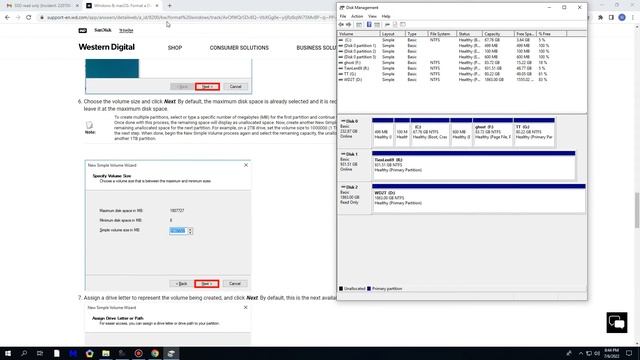Open the browser extensions puzzle icon
This screenshot has height=360, width=640.
600,18
